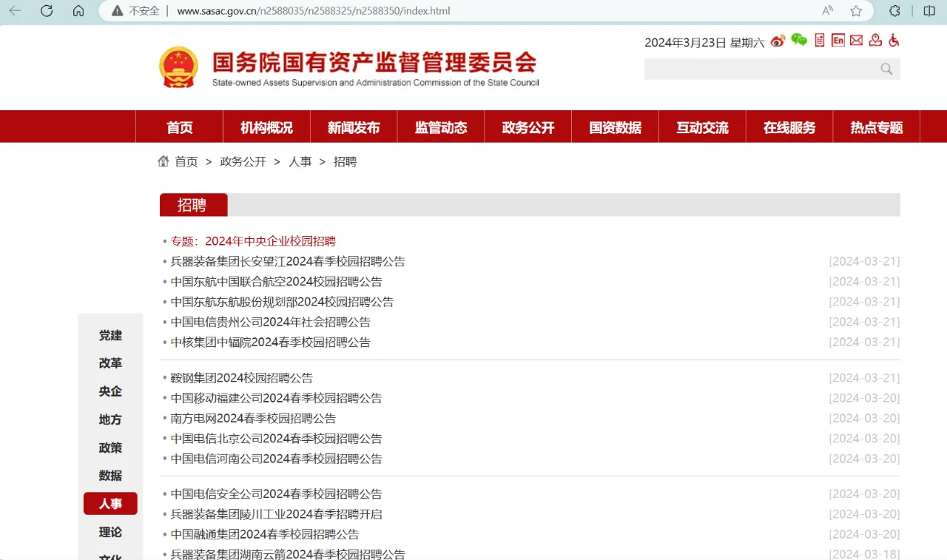Screen dimensions: 947x560
Task: Open 中国东航东航股份规划部2024校园招聘公告
Action: [282, 302]
